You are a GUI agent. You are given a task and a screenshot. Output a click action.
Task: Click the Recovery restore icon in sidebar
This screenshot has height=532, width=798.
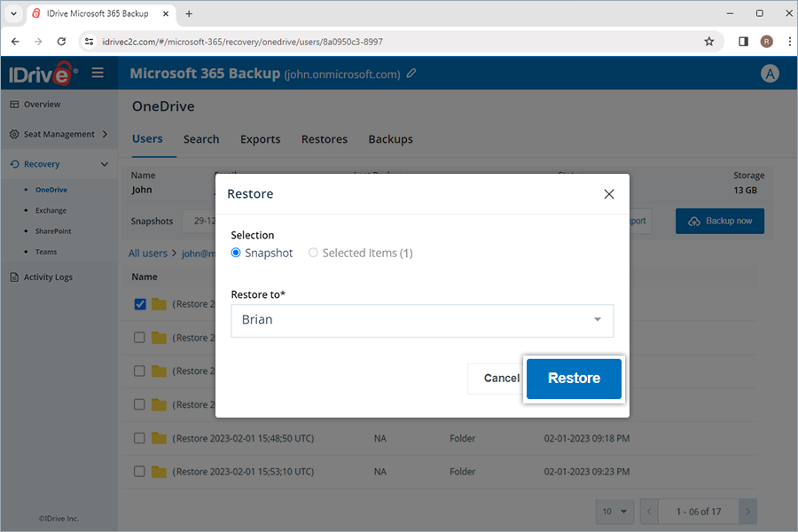(x=14, y=164)
